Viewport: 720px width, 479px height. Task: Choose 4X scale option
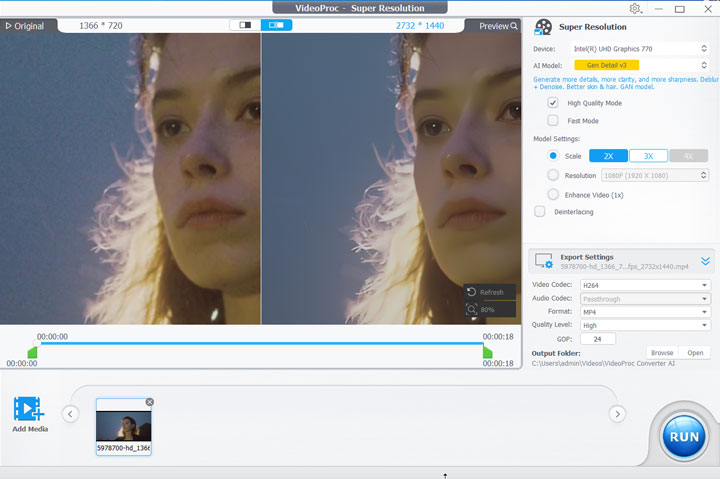688,156
